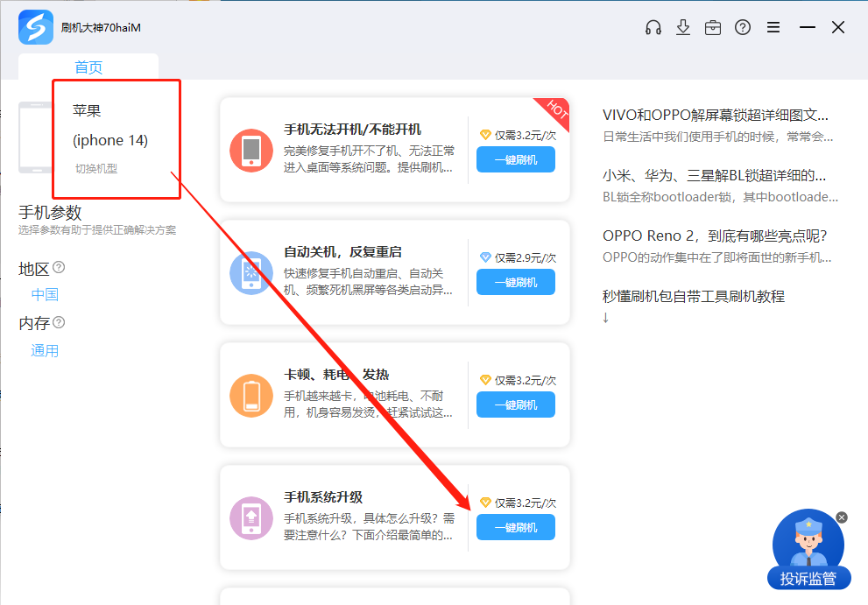Open customer service headphone icon
This screenshot has width=868, height=605.
point(653,27)
